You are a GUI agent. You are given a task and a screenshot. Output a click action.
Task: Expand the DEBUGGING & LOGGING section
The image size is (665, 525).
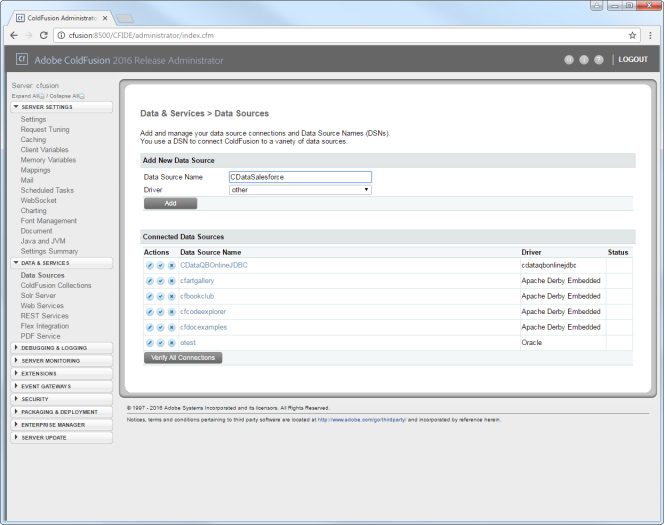coord(61,348)
